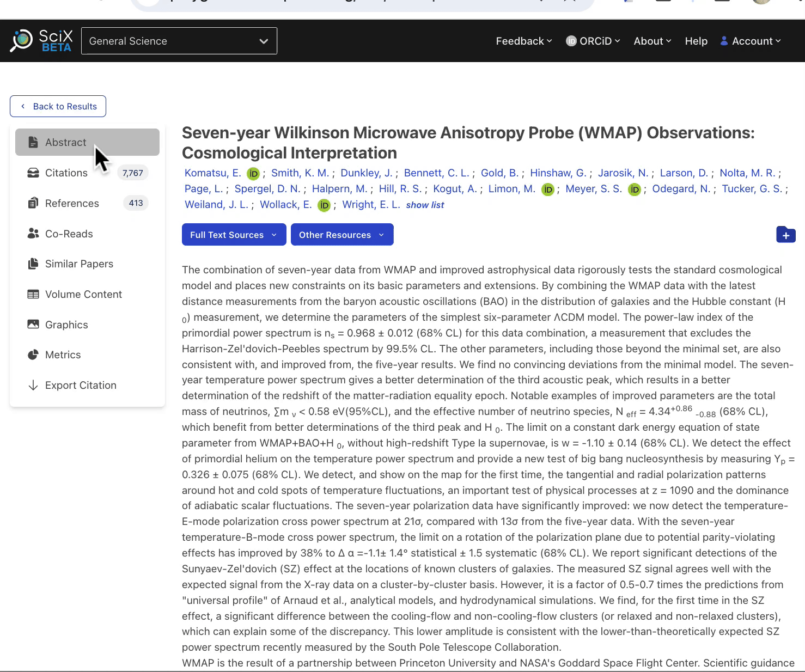Screen dimensions: 805x672
Task: Click Export Citation in the sidebar
Action: (x=81, y=385)
